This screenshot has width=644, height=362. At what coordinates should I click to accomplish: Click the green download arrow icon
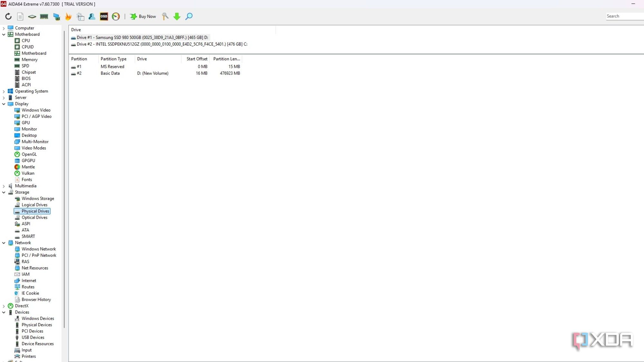[x=177, y=16]
